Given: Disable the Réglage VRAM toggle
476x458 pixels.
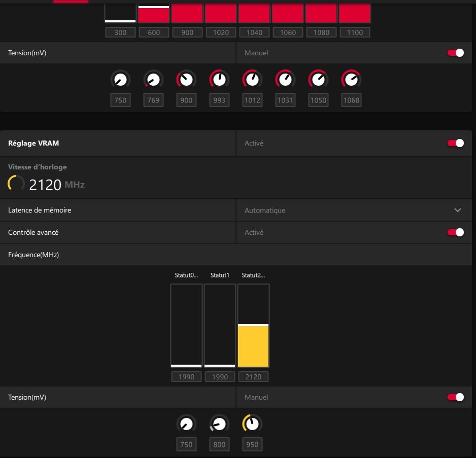Looking at the screenshot, I should pyautogui.click(x=455, y=144).
